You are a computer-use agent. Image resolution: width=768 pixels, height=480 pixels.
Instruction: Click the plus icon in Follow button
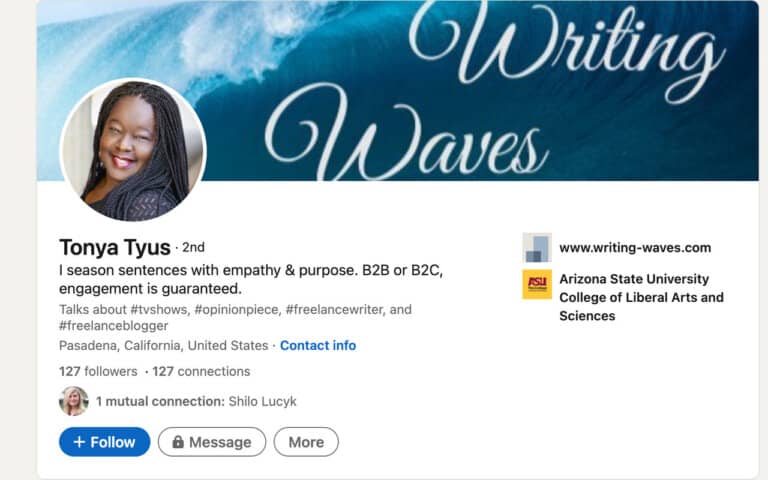click(x=79, y=442)
